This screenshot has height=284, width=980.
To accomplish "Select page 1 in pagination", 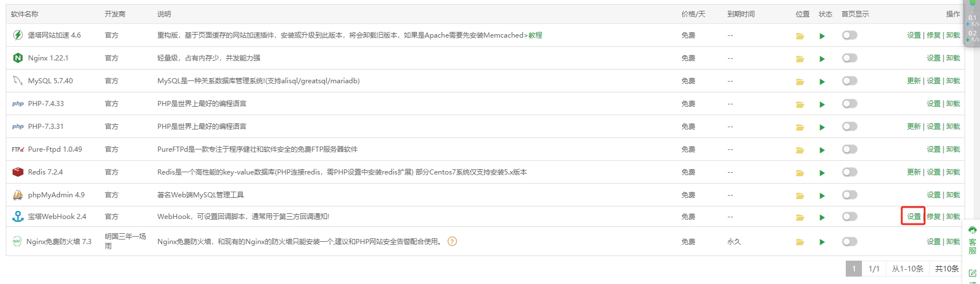I will click(x=854, y=269).
